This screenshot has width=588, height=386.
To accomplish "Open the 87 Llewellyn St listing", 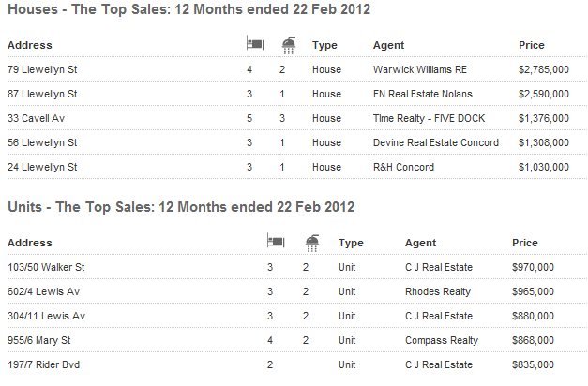I will 42,94.
